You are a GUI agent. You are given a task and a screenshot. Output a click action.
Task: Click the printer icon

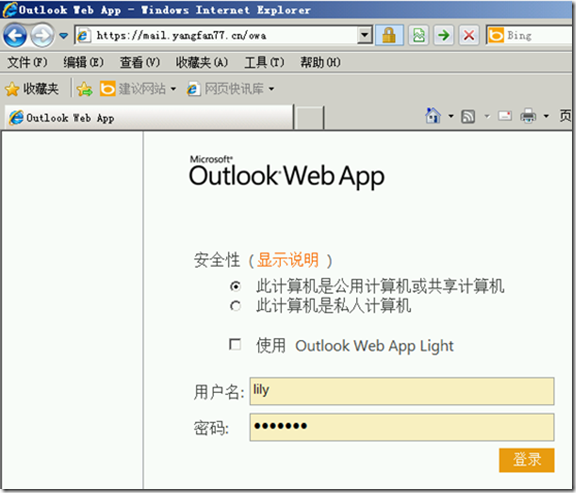tap(528, 116)
